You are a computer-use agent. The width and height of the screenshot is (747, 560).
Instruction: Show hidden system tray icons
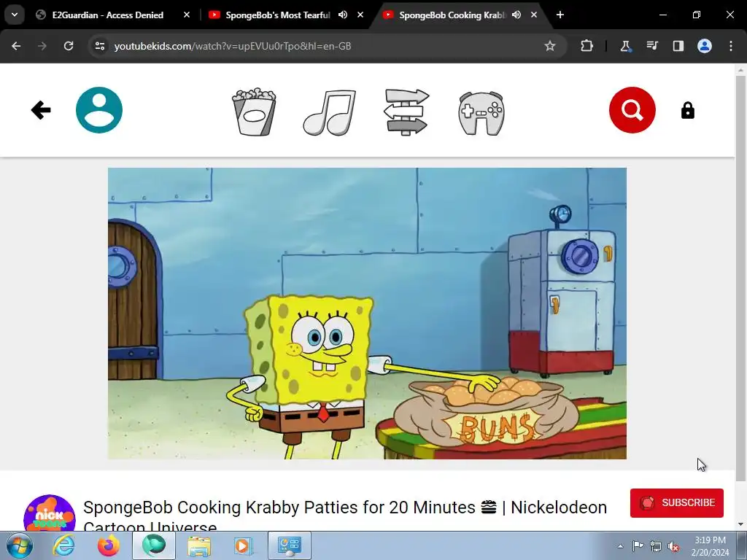pos(620,546)
